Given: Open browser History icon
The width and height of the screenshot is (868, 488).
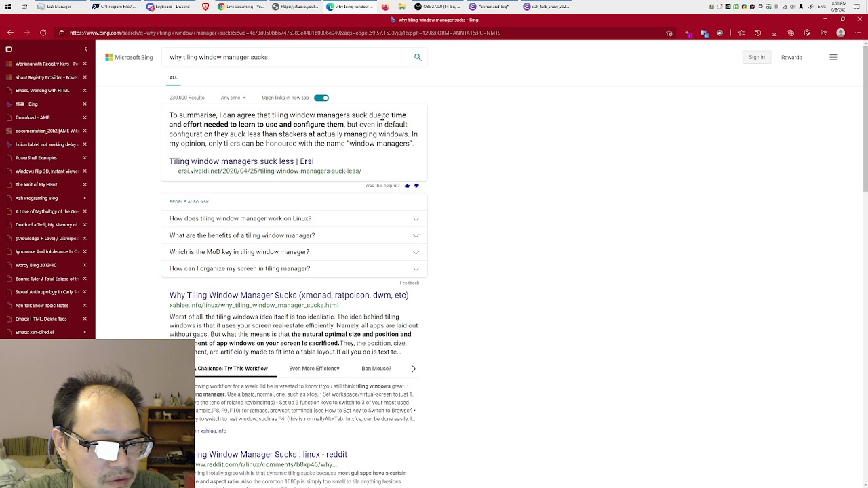Looking at the screenshot, I should (757, 33).
